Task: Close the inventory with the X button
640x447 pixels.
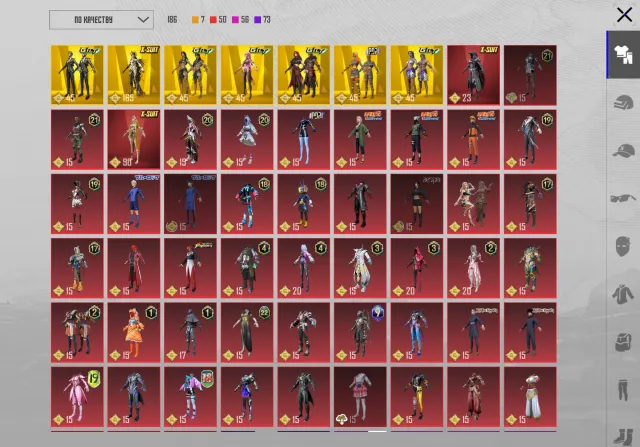Action: pyautogui.click(x=624, y=15)
